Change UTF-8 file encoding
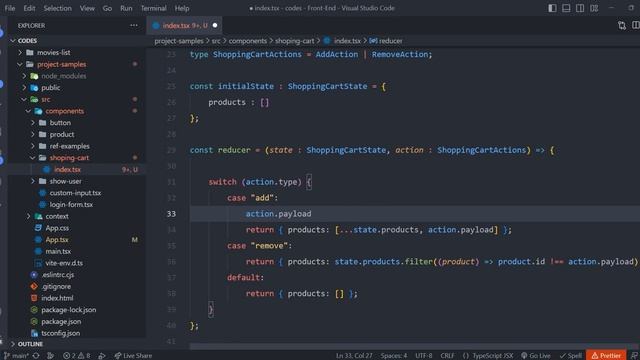The width and height of the screenshot is (640, 360). coord(424,356)
